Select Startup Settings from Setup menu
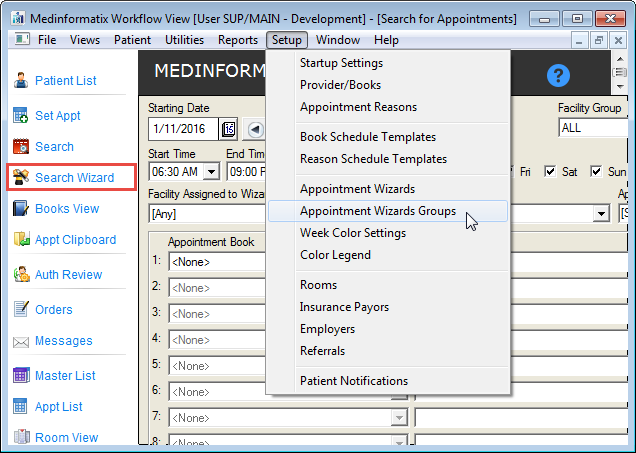This screenshot has width=636, height=453. pos(388,63)
